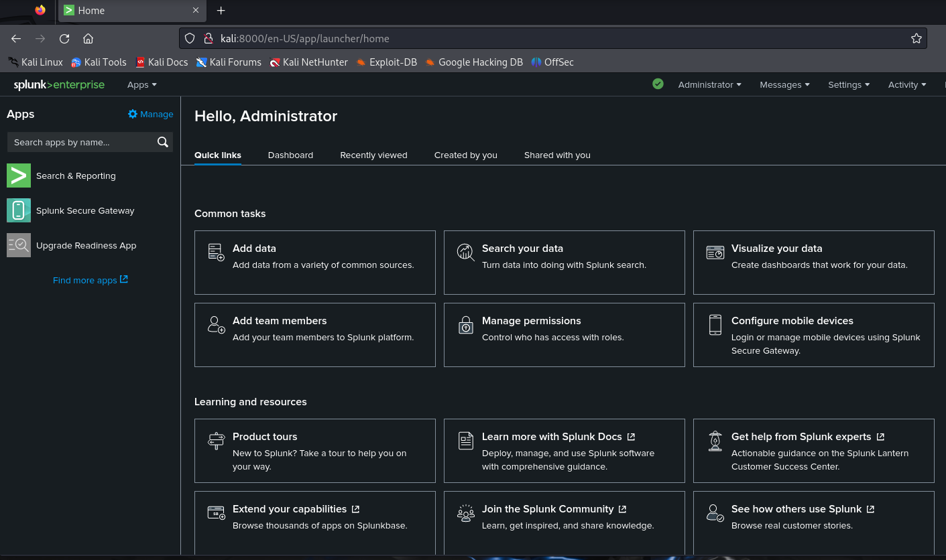The width and height of the screenshot is (946, 560).
Task: Open the Kali NetHunter bookmark
Action: [x=308, y=62]
